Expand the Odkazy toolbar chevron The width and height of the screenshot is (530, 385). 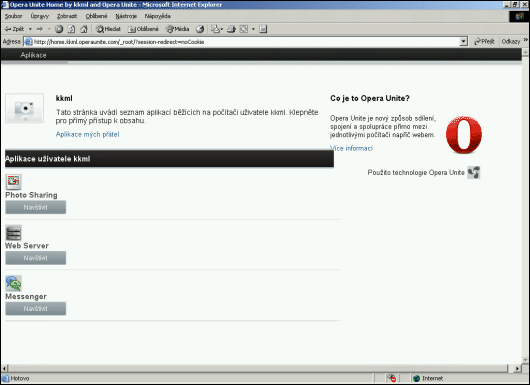[x=526, y=40]
